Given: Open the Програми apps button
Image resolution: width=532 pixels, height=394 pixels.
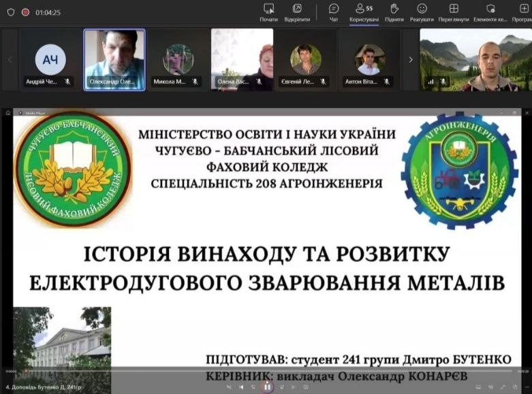Looking at the screenshot, I should coord(521,12).
